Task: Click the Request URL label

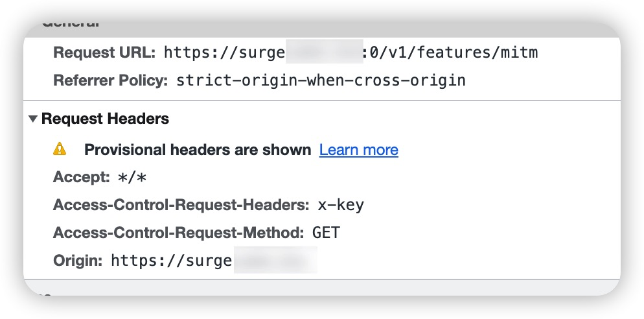Action: [x=104, y=53]
